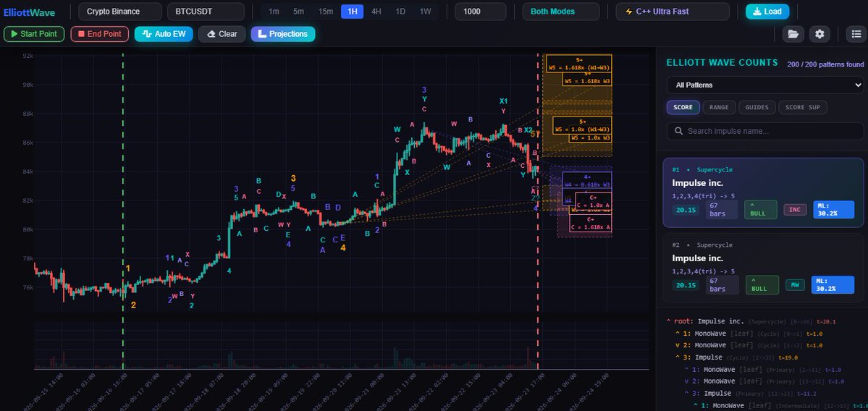
Task: Collapse the Primary 3: Impulse node
Action: (686, 394)
